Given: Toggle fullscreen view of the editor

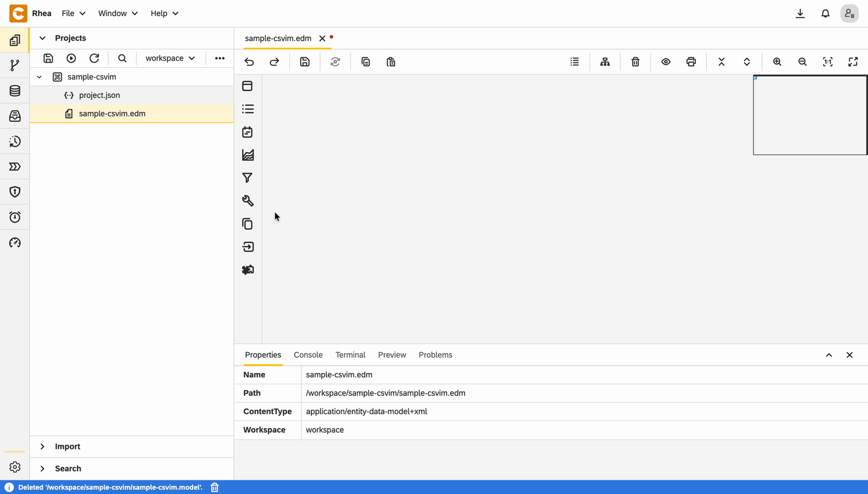Looking at the screenshot, I should pyautogui.click(x=853, y=62).
